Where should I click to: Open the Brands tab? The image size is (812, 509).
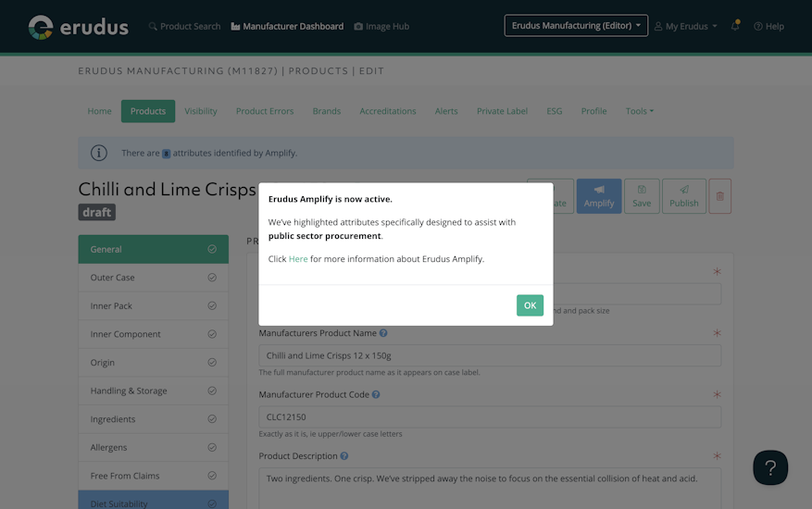[x=326, y=111]
